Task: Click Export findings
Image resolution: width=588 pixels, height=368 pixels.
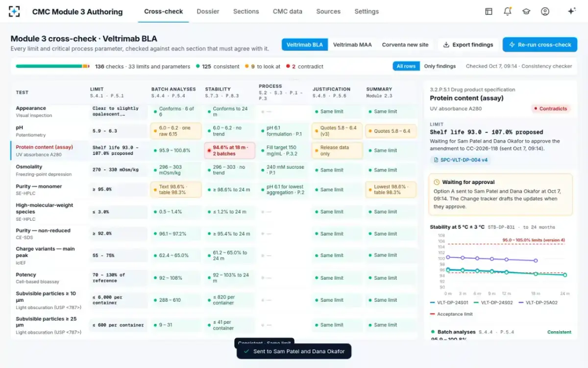Action: point(468,45)
